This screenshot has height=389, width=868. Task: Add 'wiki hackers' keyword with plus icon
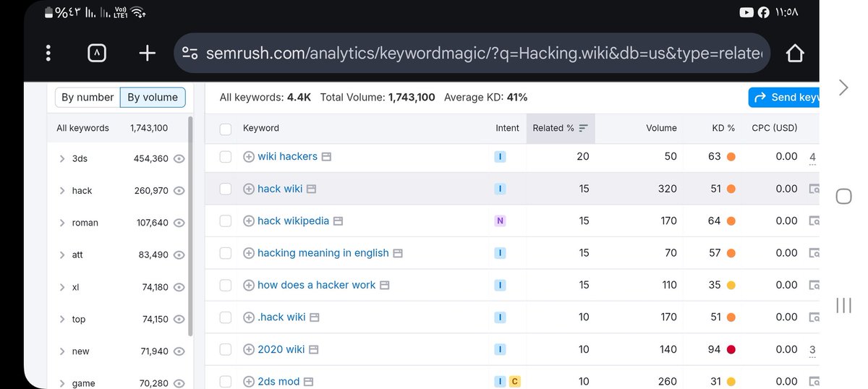249,156
